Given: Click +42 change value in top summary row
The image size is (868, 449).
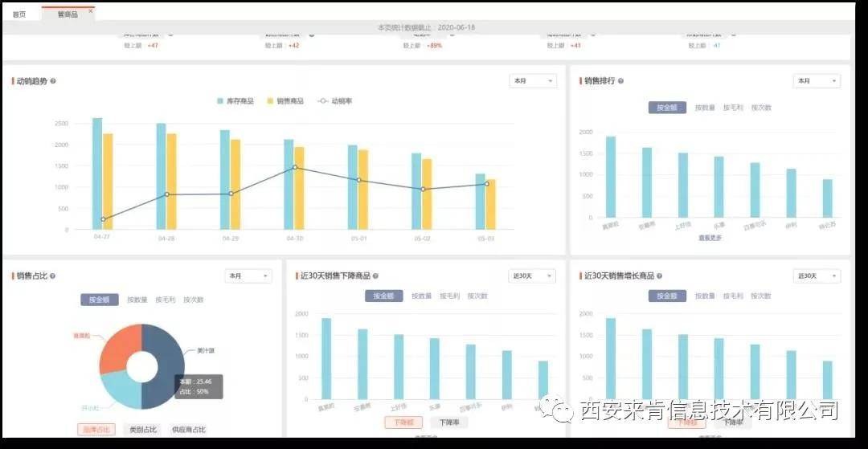Looking at the screenshot, I should 293,45.
